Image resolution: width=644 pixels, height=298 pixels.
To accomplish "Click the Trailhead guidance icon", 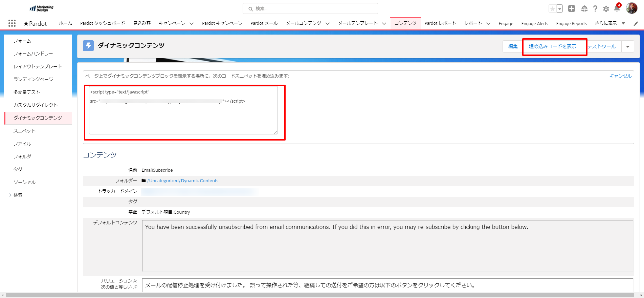I will tap(584, 9).
